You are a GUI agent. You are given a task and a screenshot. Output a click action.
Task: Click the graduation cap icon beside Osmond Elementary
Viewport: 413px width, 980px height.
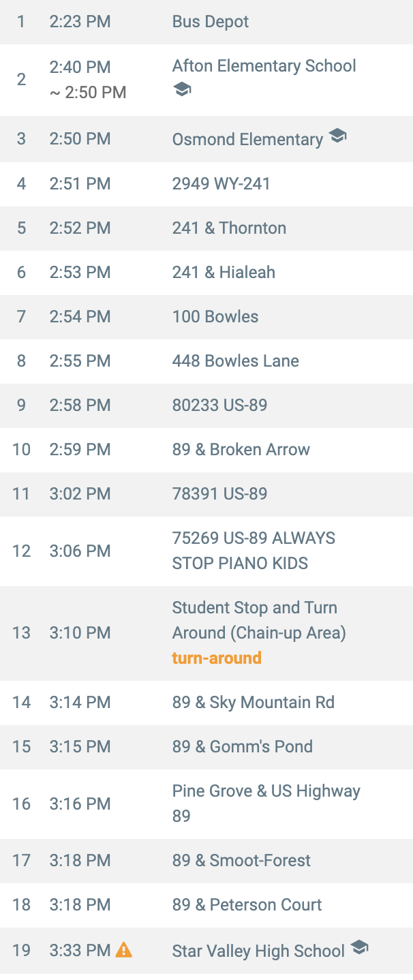point(337,136)
